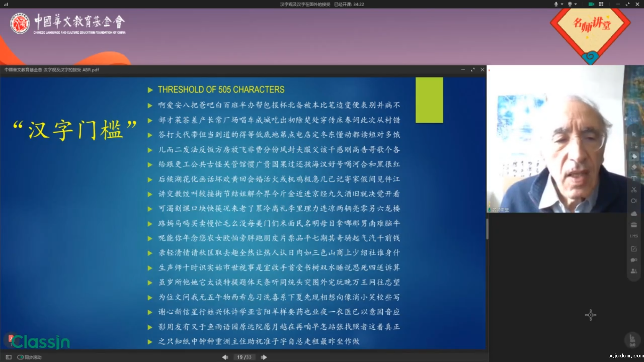Click the scissors screenshot tool
644x362 pixels.
click(634, 189)
